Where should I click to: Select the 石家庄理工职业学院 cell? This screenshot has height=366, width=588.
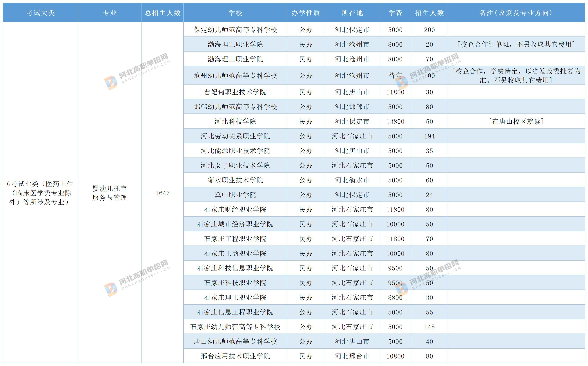(235, 297)
